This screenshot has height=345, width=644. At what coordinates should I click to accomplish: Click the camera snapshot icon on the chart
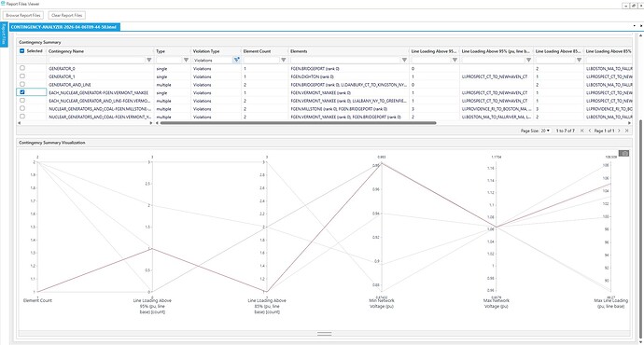(623, 154)
